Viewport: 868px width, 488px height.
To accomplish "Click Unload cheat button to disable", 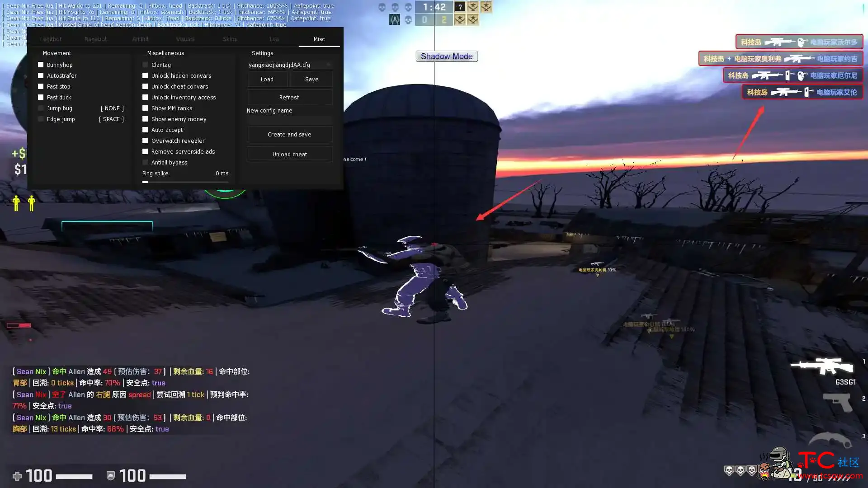I will [x=289, y=154].
